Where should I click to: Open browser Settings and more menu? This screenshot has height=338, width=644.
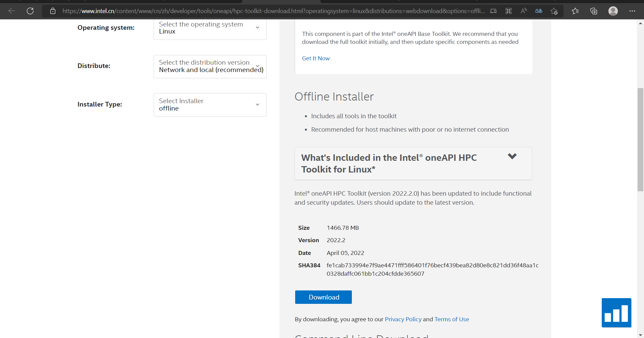point(632,11)
